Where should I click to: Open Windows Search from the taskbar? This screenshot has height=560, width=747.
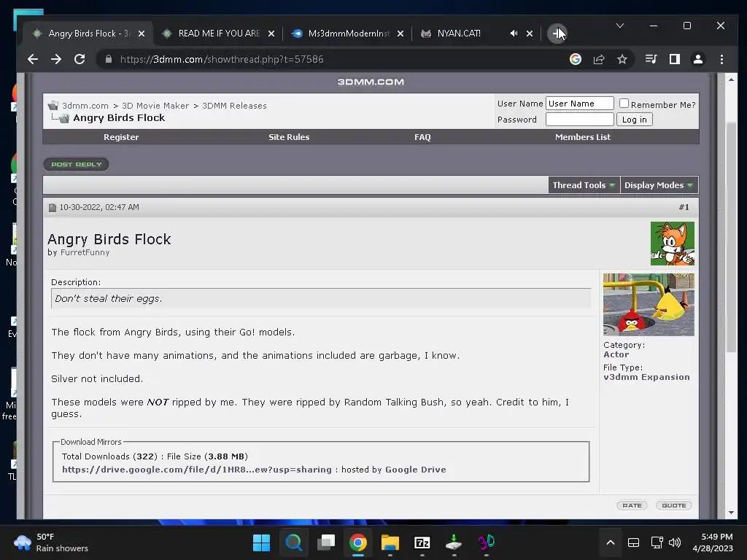point(293,542)
